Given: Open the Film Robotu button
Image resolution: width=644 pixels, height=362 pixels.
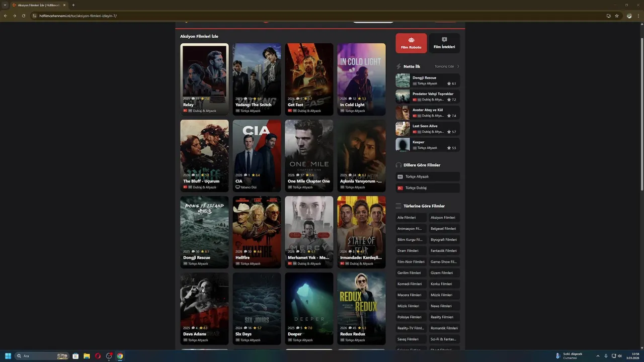Looking at the screenshot, I should click(x=411, y=43).
